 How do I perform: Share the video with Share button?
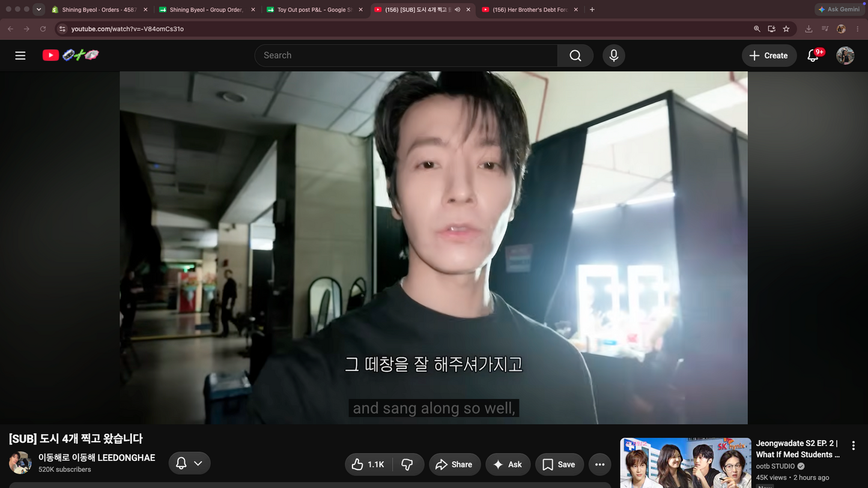pyautogui.click(x=454, y=465)
